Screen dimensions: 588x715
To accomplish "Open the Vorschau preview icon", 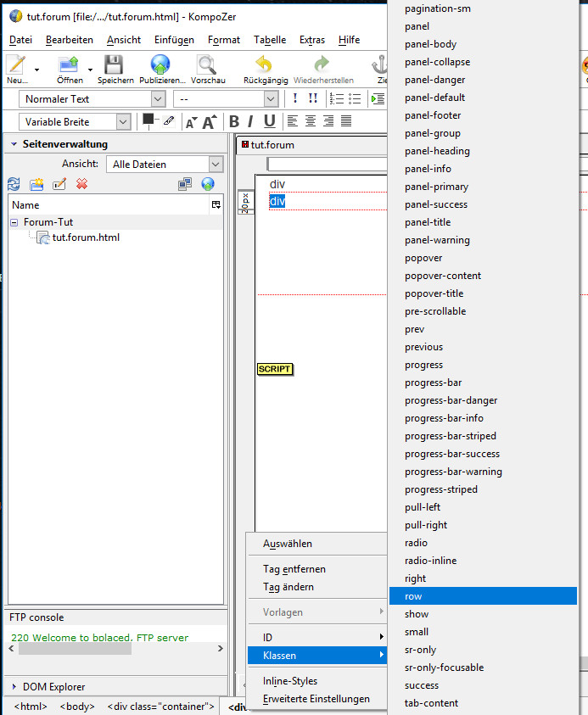I will [x=207, y=65].
